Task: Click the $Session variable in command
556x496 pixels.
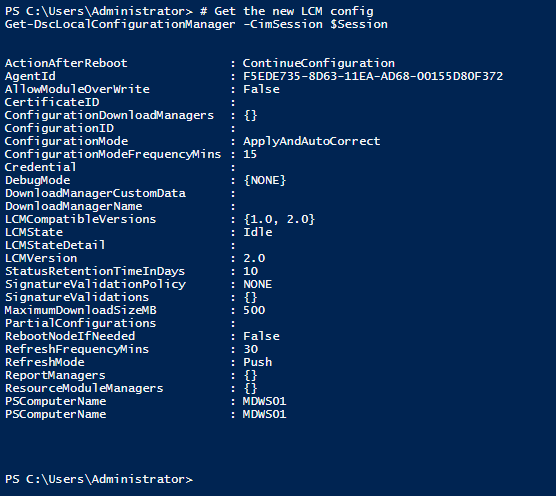Action: 359,24
